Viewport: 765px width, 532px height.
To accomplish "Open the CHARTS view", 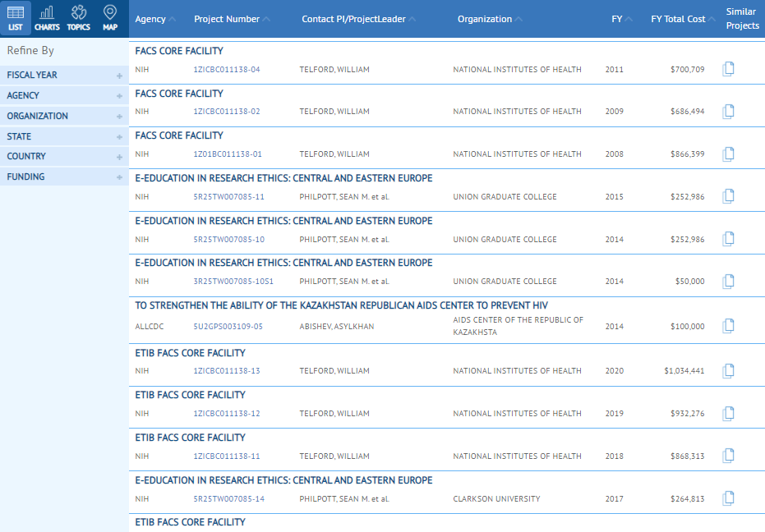I will (x=47, y=18).
